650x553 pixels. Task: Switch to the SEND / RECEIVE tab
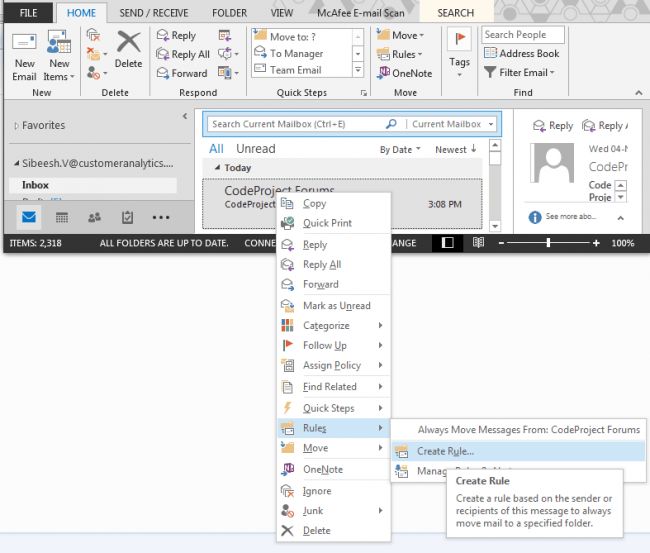154,13
